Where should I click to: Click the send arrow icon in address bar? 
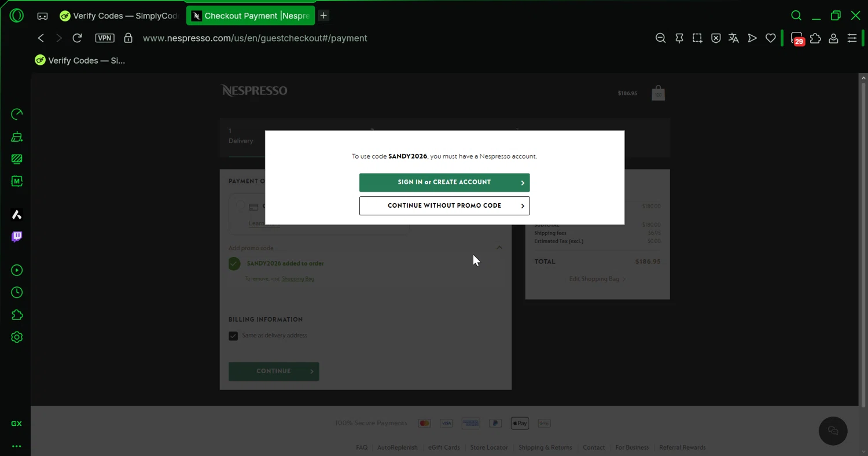[x=752, y=38]
